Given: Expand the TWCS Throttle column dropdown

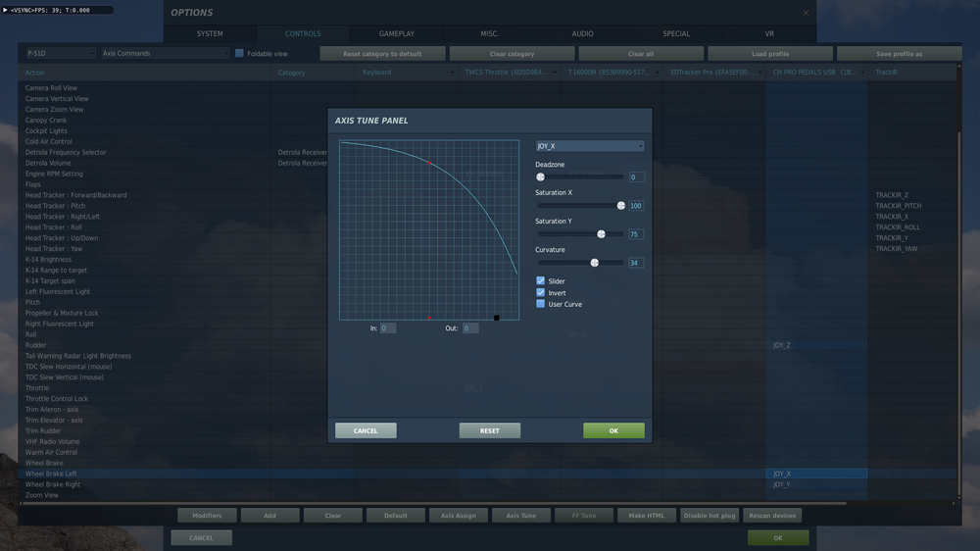Looking at the screenshot, I should [x=555, y=73].
